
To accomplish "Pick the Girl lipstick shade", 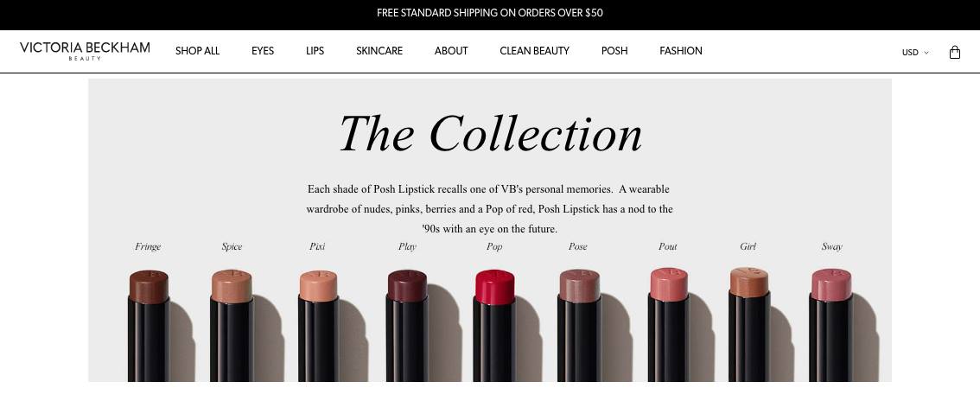I will [748, 325].
